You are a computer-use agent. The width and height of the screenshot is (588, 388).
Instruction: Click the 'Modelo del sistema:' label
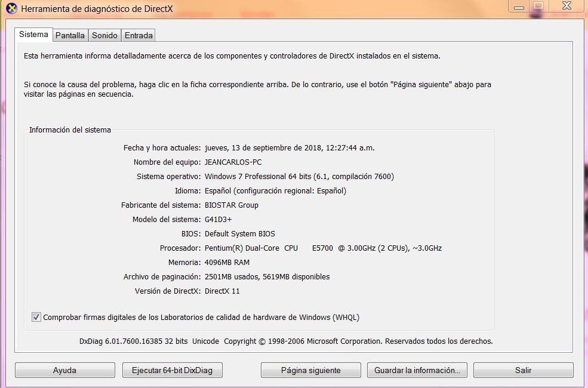click(167, 219)
